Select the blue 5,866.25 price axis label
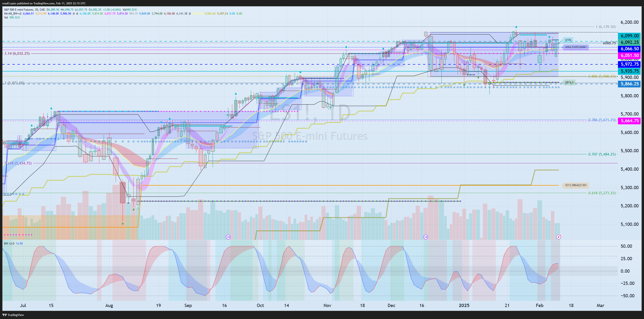 [x=630, y=84]
